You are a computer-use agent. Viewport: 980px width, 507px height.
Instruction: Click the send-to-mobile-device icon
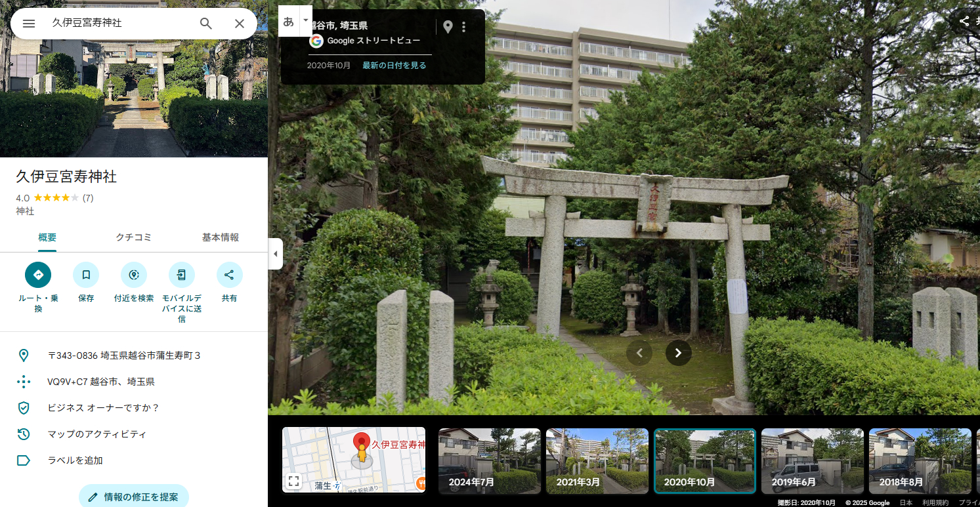pyautogui.click(x=181, y=275)
